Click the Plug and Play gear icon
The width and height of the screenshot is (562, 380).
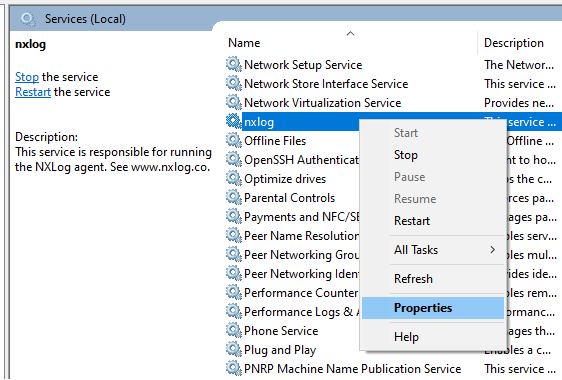coord(234,350)
